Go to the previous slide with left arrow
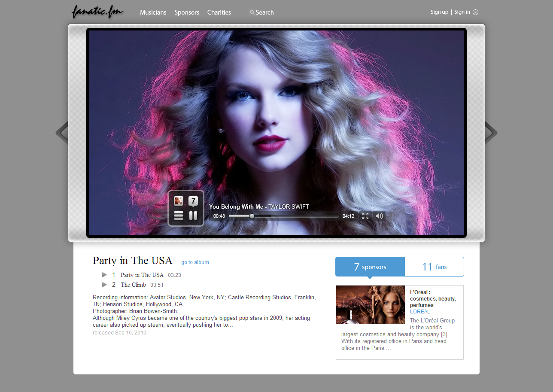Screen dimensions: 553x392 [62, 133]
